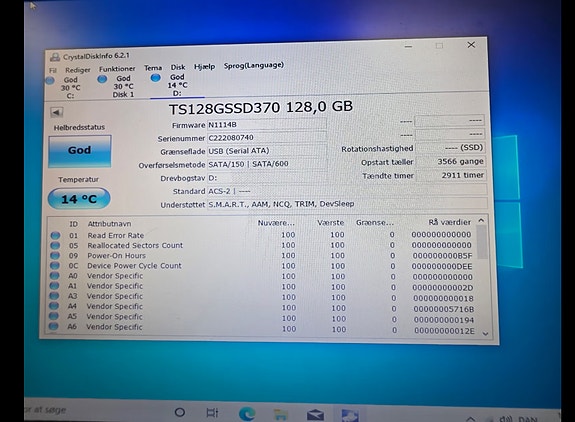The height and width of the screenshot is (422, 575).
Task: Open Microsoft Edge from taskbar
Action: click(x=247, y=414)
